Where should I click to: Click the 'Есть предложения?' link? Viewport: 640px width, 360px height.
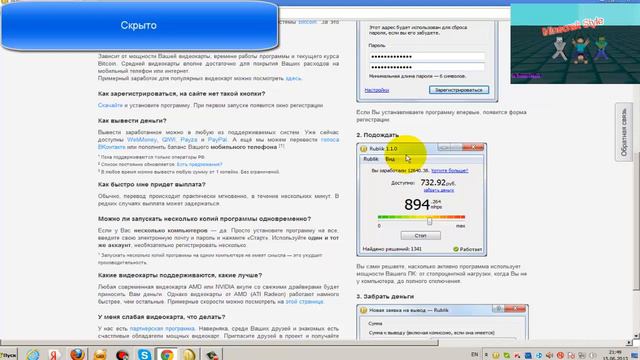click(x=199, y=164)
